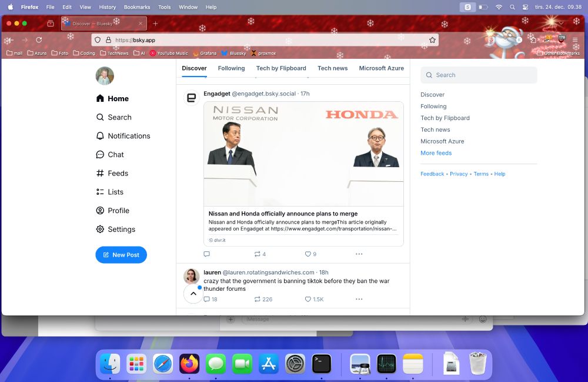
Task: Open Terms link
Action: (x=481, y=174)
